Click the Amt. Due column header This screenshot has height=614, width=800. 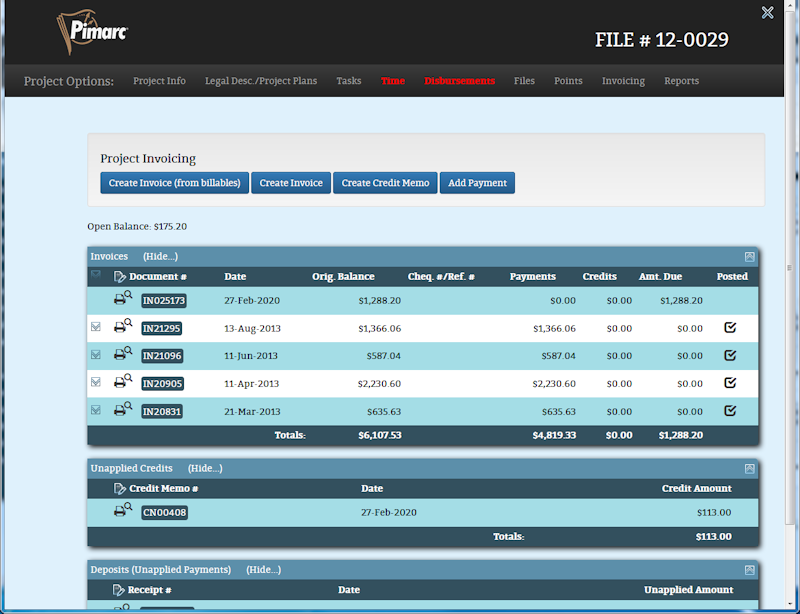click(660, 277)
